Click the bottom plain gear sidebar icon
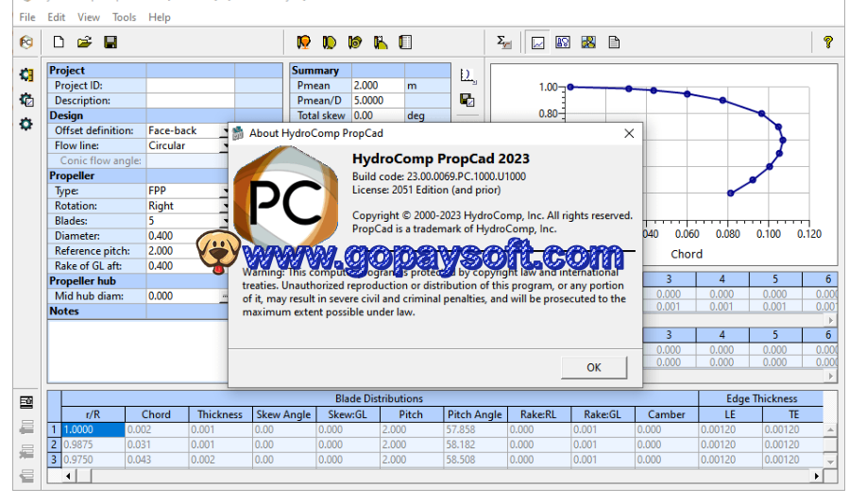This screenshot has height=504, width=866. (x=25, y=125)
